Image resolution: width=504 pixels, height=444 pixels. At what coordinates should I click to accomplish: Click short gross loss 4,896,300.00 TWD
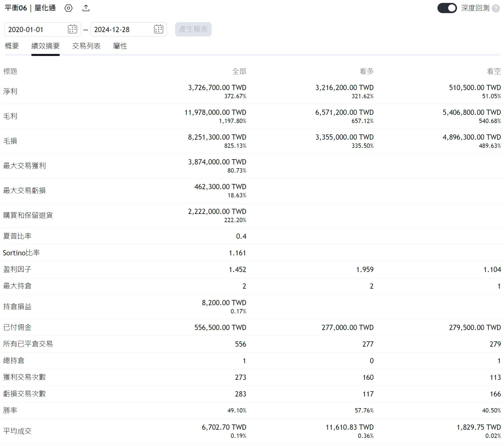[x=472, y=137]
